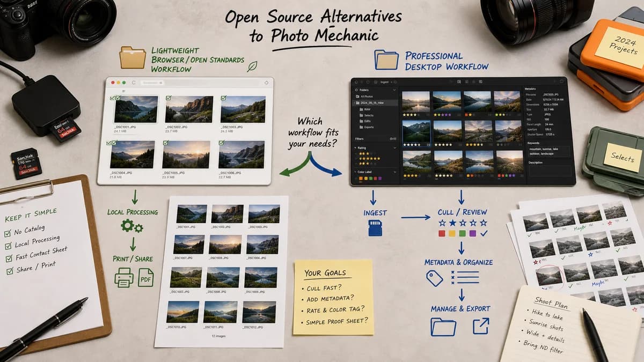This screenshot has width=644, height=362.
Task: Toggle the checkbox on _DSC1002.JPG in browser window
Action: (169, 98)
